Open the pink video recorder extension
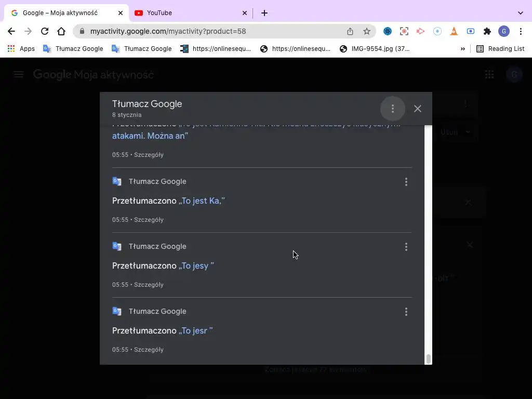 [421, 31]
